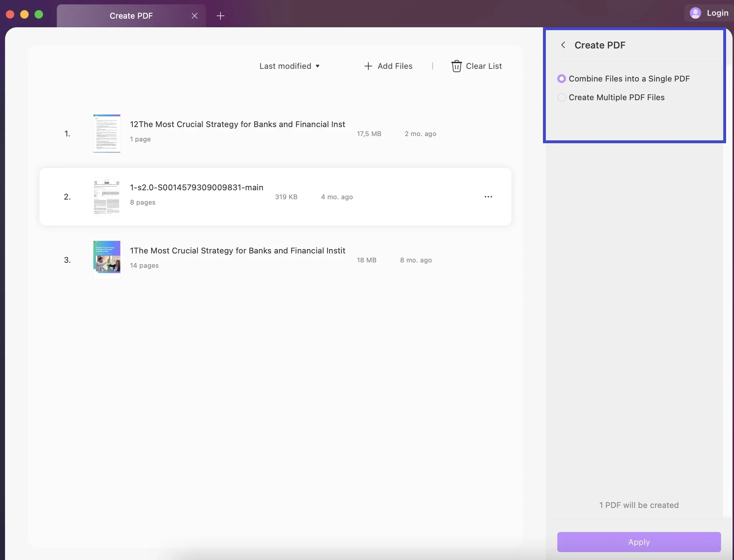Image resolution: width=734 pixels, height=560 pixels.
Task: Open the three-dot context menu on row 2
Action: (489, 196)
